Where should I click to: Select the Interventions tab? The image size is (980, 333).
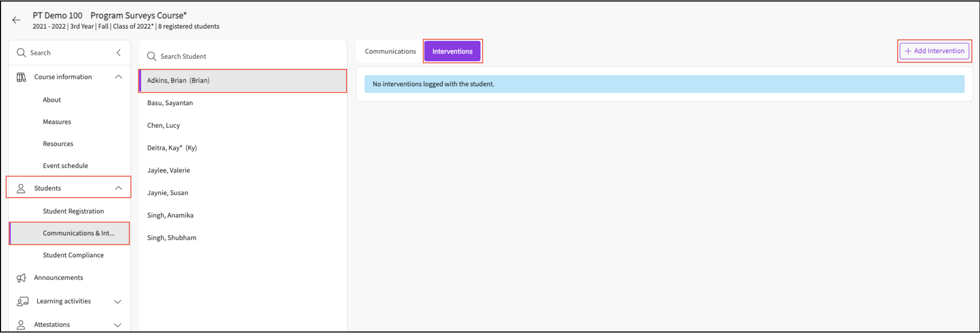(452, 51)
